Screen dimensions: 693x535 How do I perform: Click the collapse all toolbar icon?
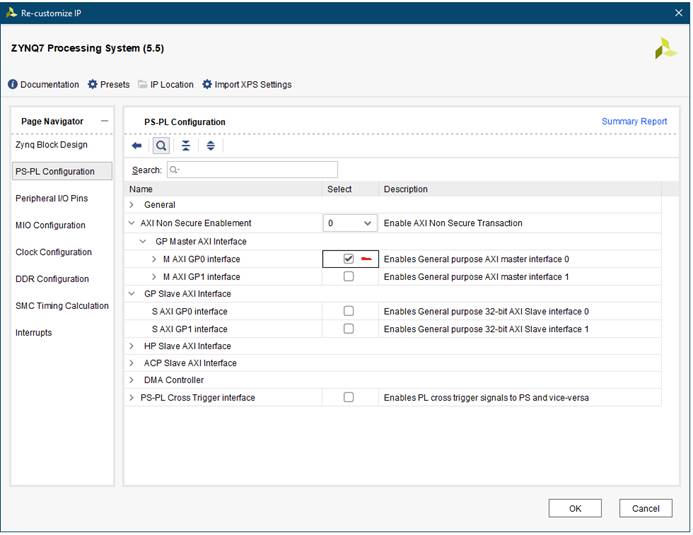click(x=186, y=146)
